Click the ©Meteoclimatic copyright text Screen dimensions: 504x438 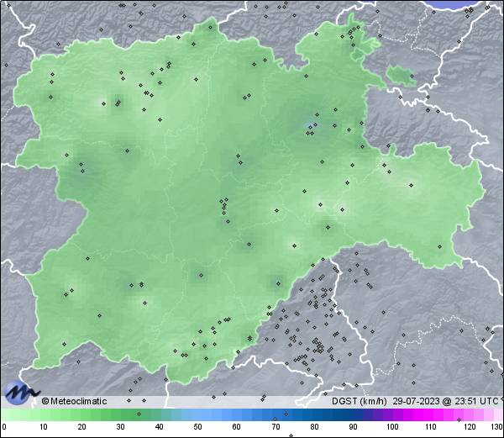[x=74, y=401]
